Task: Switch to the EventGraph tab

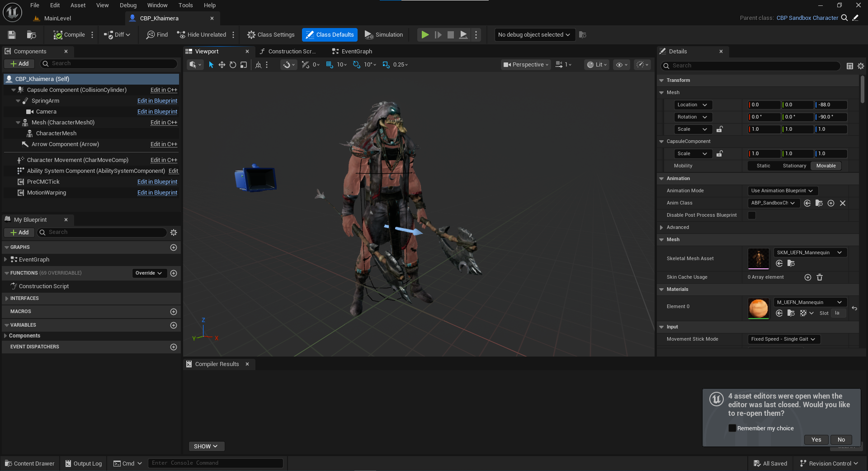Action: point(357,52)
